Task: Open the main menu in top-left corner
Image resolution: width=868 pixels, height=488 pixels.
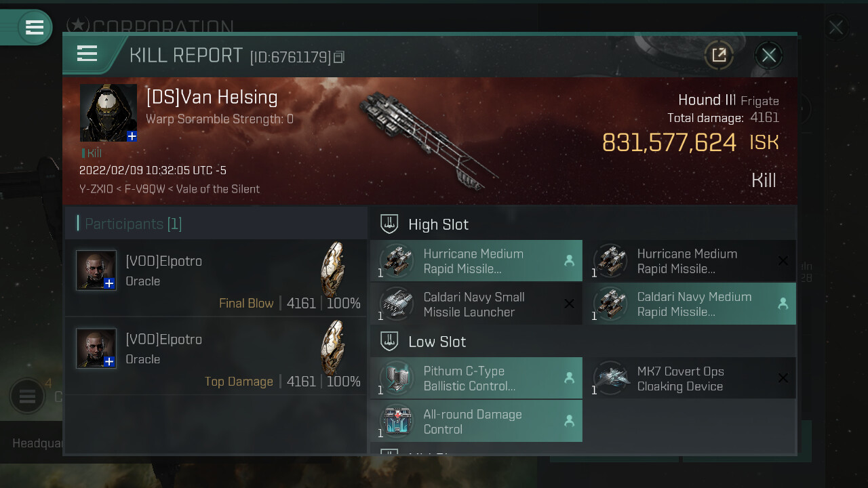Action: [x=34, y=27]
